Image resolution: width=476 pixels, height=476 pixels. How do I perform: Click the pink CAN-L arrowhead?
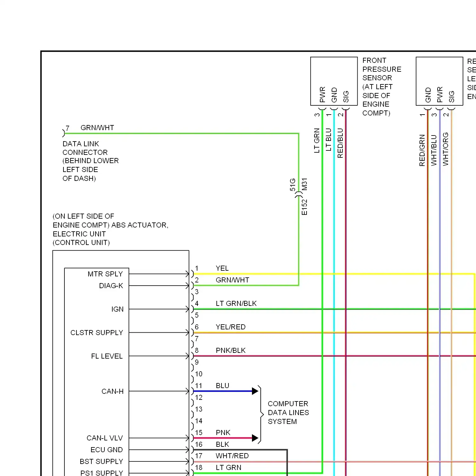click(255, 438)
